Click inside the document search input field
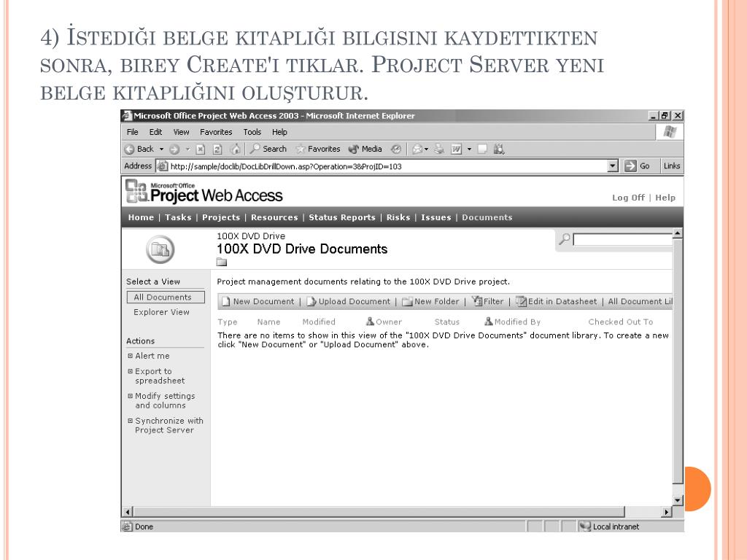This screenshot has width=747, height=560. click(623, 239)
